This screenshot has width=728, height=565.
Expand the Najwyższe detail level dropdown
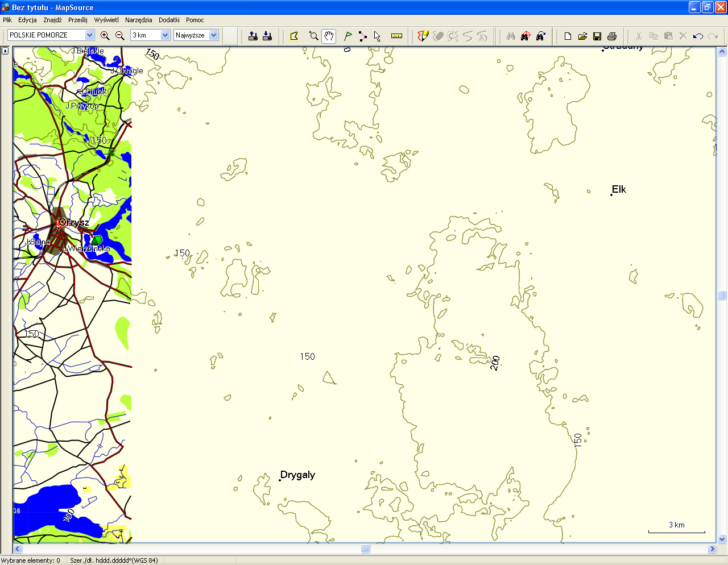tap(213, 35)
